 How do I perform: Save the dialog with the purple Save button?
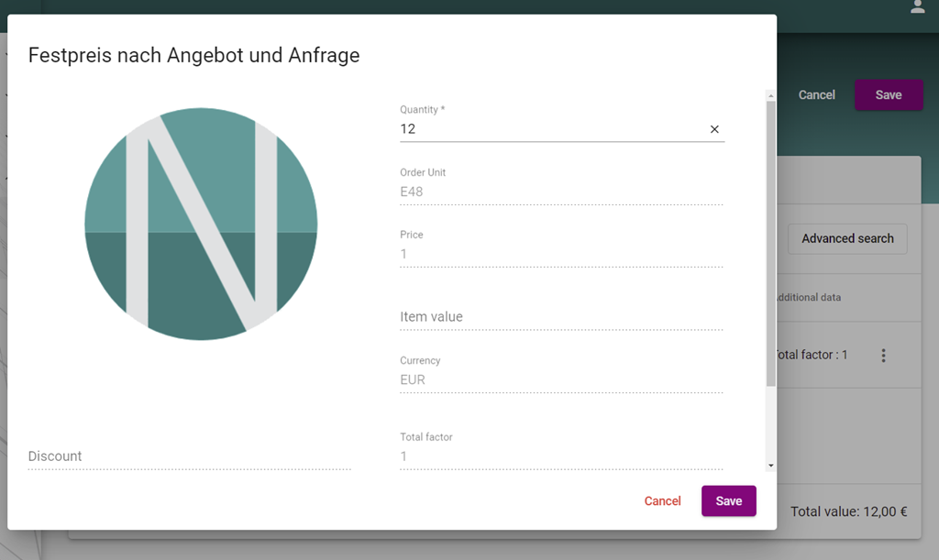tap(728, 501)
